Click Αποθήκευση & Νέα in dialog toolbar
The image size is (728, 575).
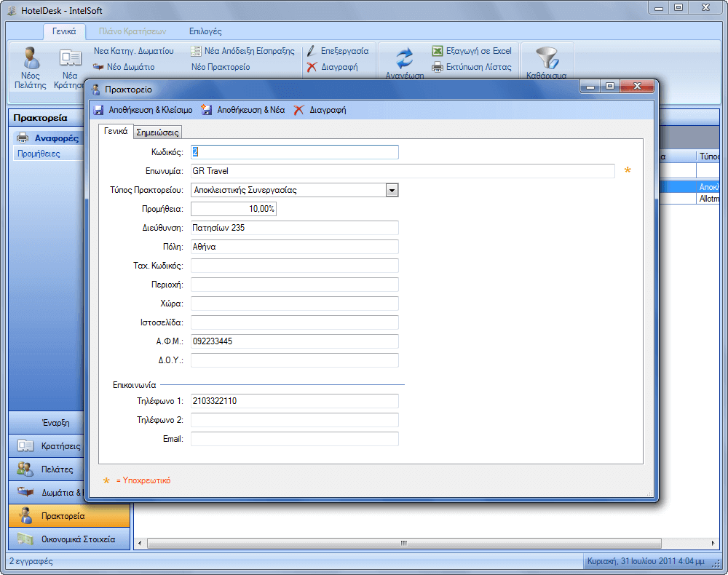[243, 111]
